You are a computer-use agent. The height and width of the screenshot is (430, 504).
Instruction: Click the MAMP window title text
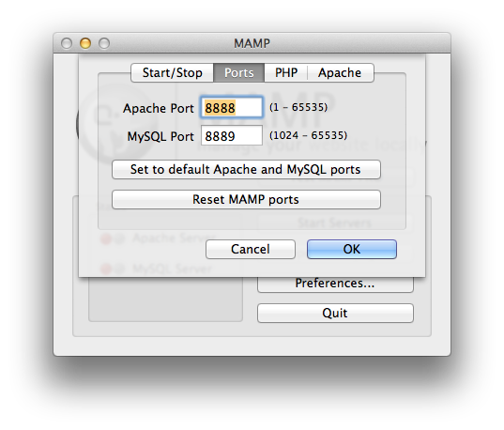click(252, 43)
